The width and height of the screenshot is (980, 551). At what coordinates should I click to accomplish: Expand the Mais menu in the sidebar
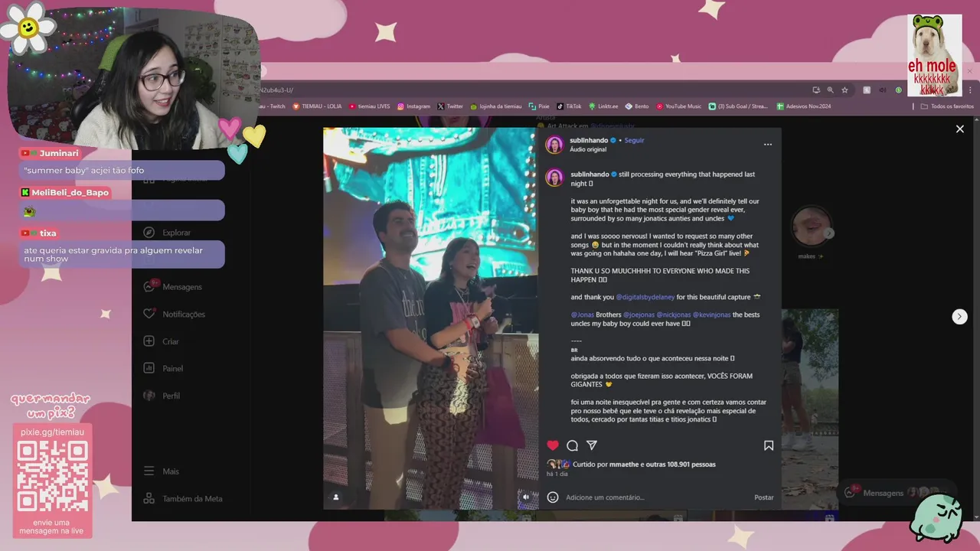click(x=161, y=471)
